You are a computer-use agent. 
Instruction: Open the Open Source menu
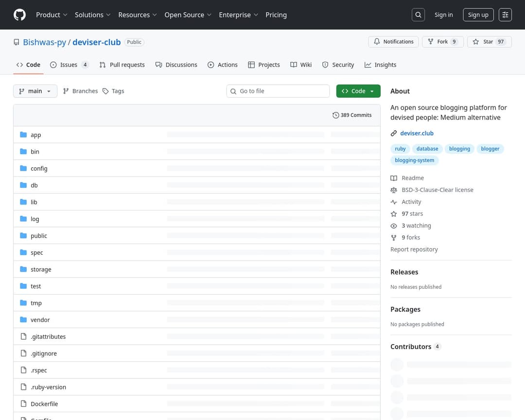(x=188, y=15)
